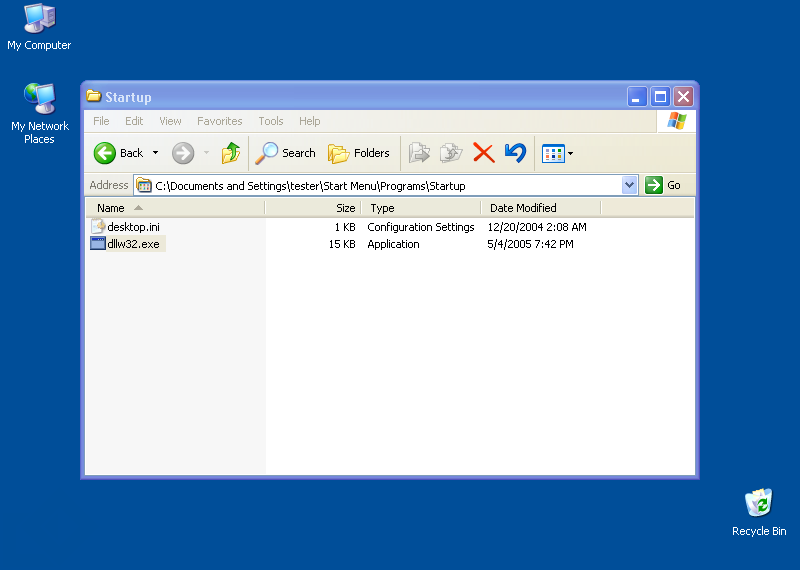Image resolution: width=800 pixels, height=570 pixels.
Task: Sort files by Date Modified column
Action: pyautogui.click(x=541, y=208)
